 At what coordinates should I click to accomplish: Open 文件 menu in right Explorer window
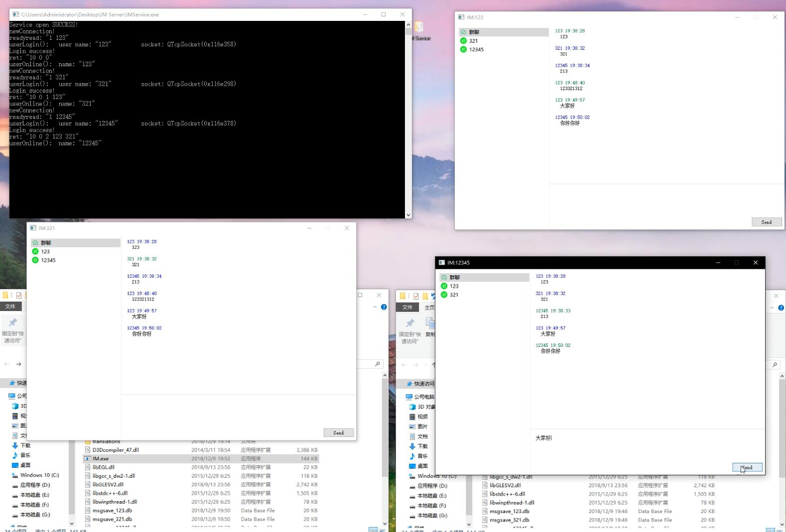pos(407,308)
